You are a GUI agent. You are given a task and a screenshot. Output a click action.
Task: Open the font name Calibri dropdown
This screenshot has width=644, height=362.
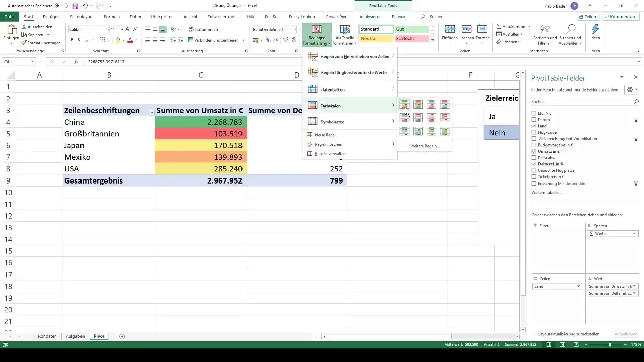pyautogui.click(x=106, y=29)
